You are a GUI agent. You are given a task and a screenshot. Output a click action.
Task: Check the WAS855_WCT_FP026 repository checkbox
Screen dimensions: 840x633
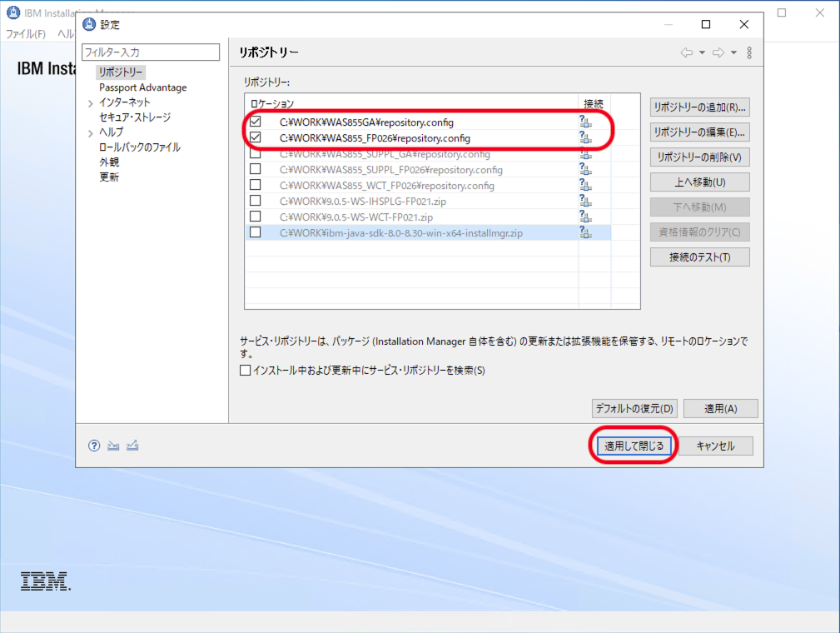coord(256,185)
